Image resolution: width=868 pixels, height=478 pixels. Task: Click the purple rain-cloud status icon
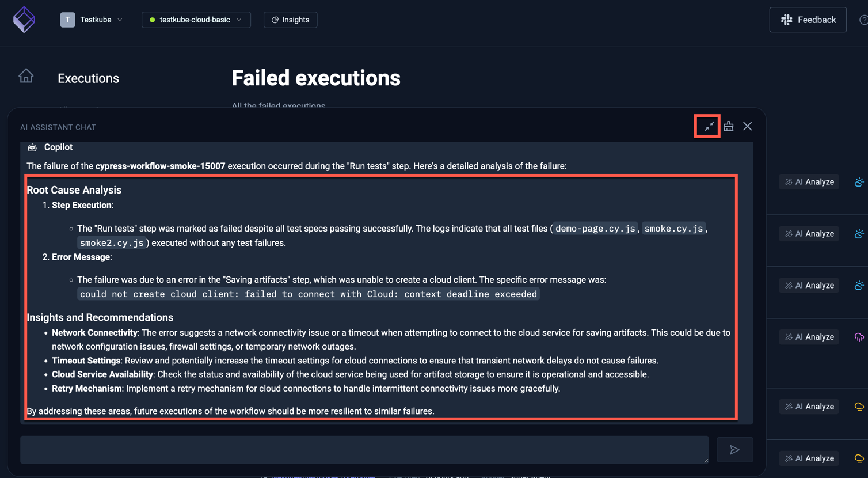point(859,337)
